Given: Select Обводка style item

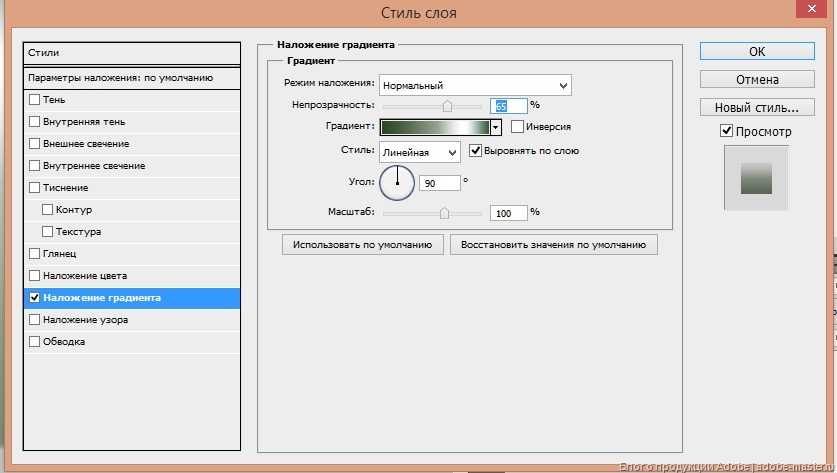Looking at the screenshot, I should click(x=63, y=341).
